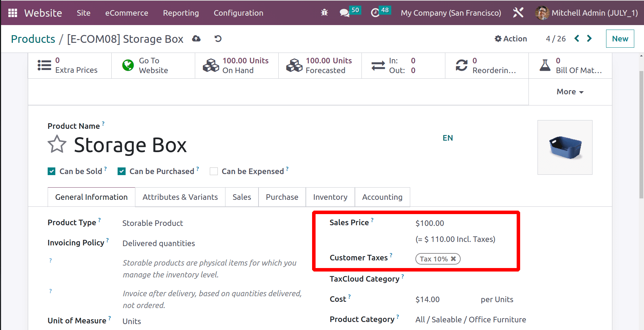644x330 pixels.
Task: Show help tooltip for Sales Price
Action: click(372, 220)
